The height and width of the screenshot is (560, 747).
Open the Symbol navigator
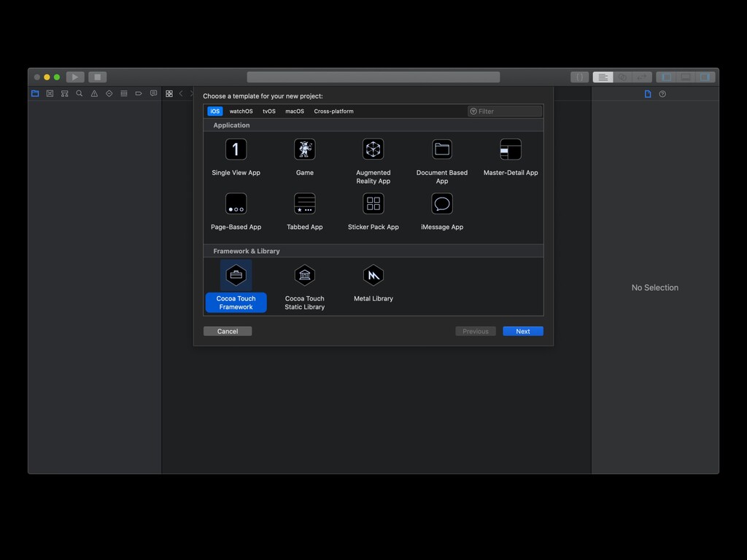[65, 93]
